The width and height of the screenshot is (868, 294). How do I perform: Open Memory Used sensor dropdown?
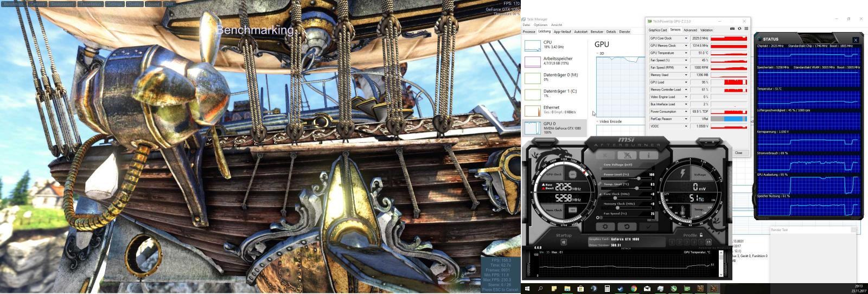[686, 75]
